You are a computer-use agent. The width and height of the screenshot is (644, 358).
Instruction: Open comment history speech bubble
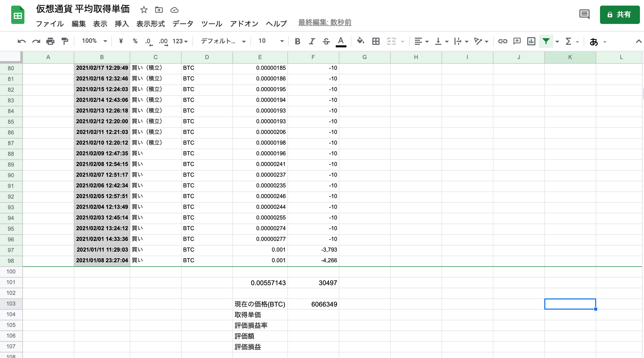point(584,15)
